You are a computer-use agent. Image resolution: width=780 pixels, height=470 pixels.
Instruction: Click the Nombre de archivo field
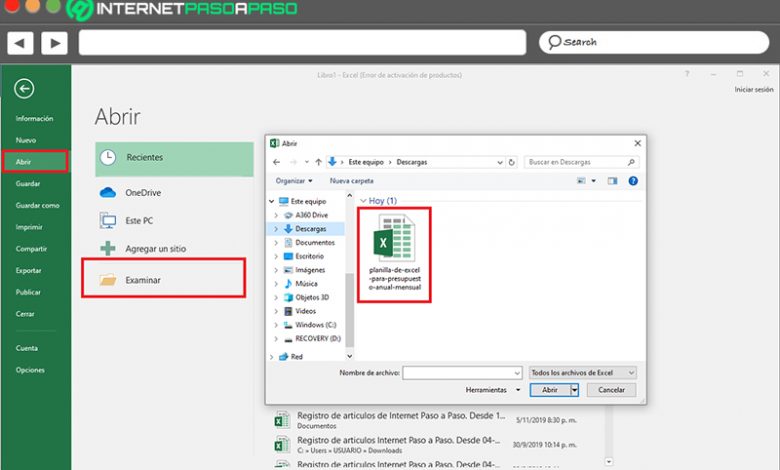[462, 373]
